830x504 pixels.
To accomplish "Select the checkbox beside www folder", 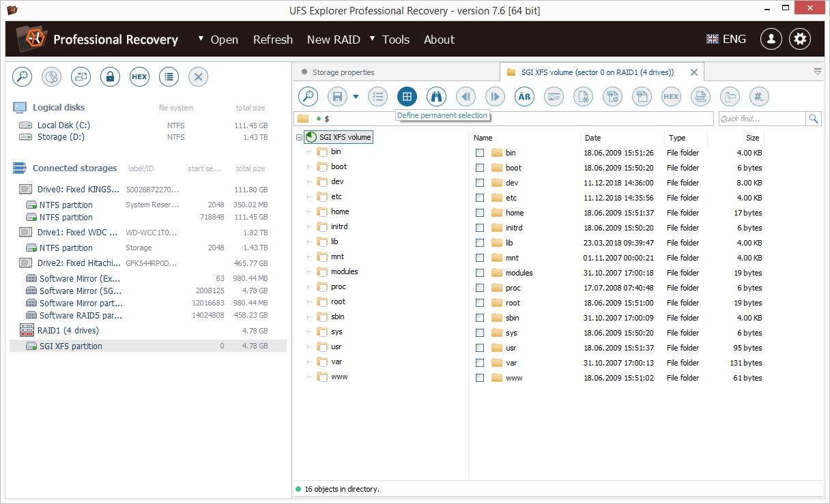I will pos(480,378).
